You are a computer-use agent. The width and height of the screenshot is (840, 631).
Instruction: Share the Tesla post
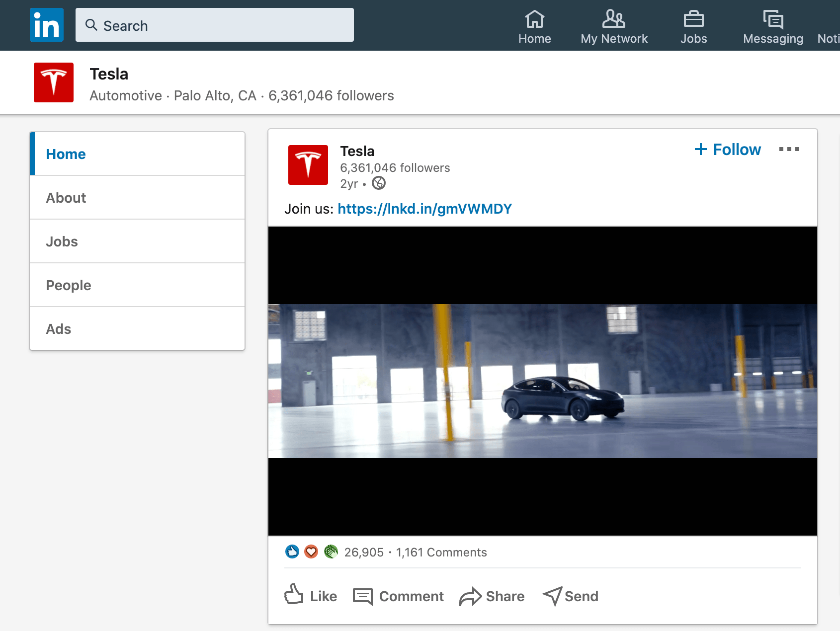(x=492, y=596)
